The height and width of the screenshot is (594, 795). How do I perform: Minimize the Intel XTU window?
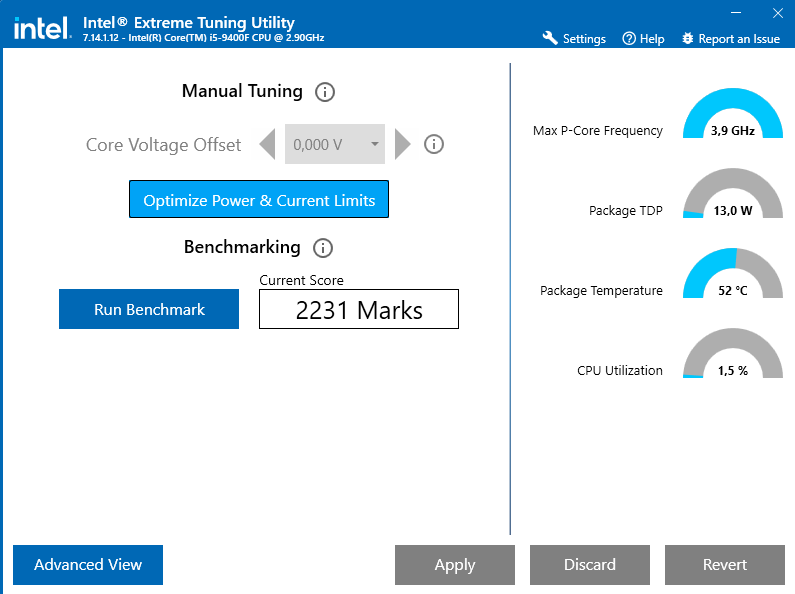(x=737, y=13)
